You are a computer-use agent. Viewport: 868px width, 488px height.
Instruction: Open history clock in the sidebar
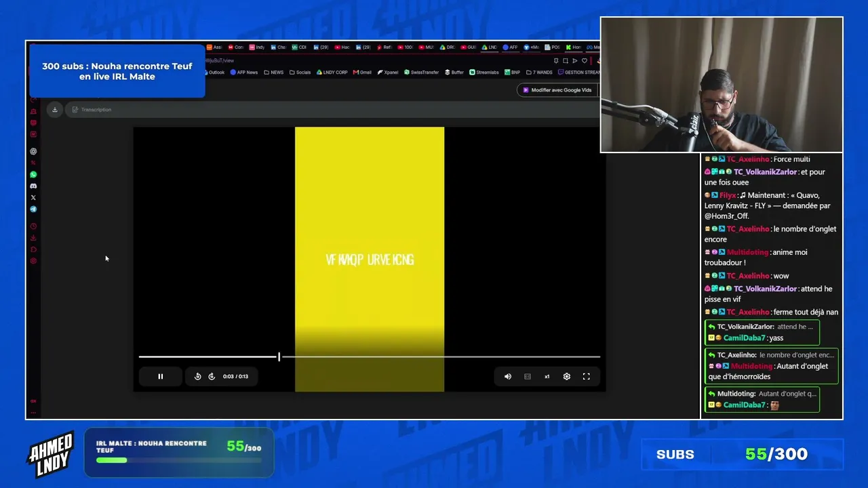(33, 226)
